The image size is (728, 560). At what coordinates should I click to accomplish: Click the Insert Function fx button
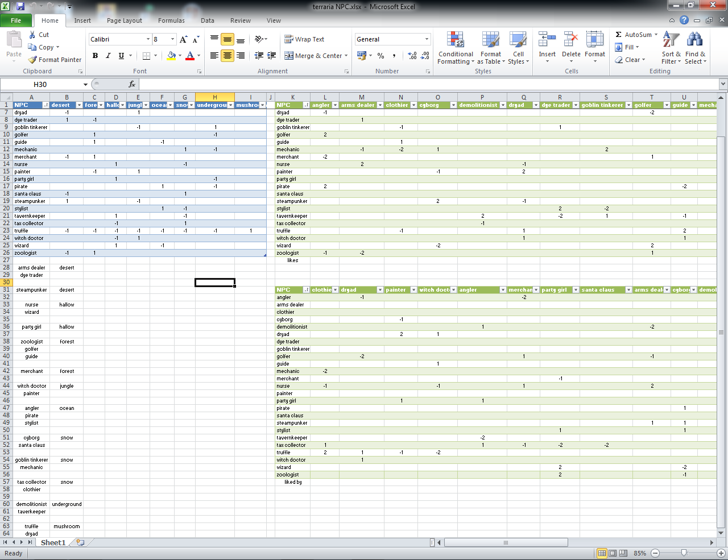pyautogui.click(x=132, y=84)
